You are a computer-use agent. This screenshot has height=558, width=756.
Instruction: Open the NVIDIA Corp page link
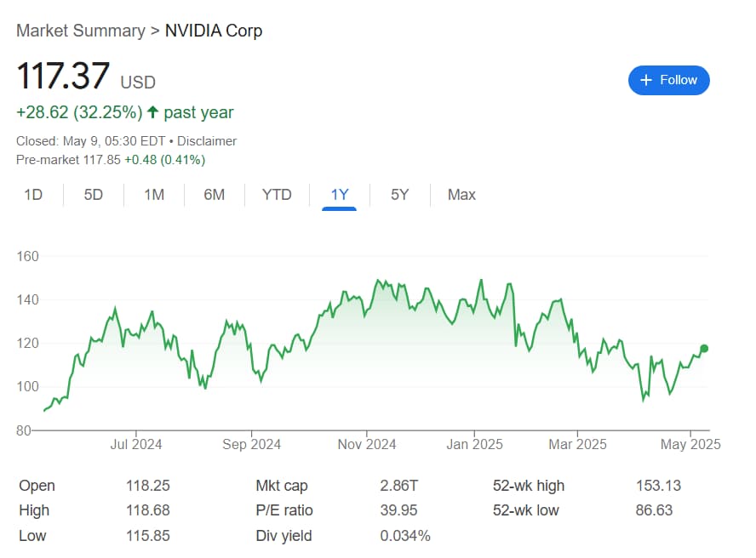(x=213, y=31)
